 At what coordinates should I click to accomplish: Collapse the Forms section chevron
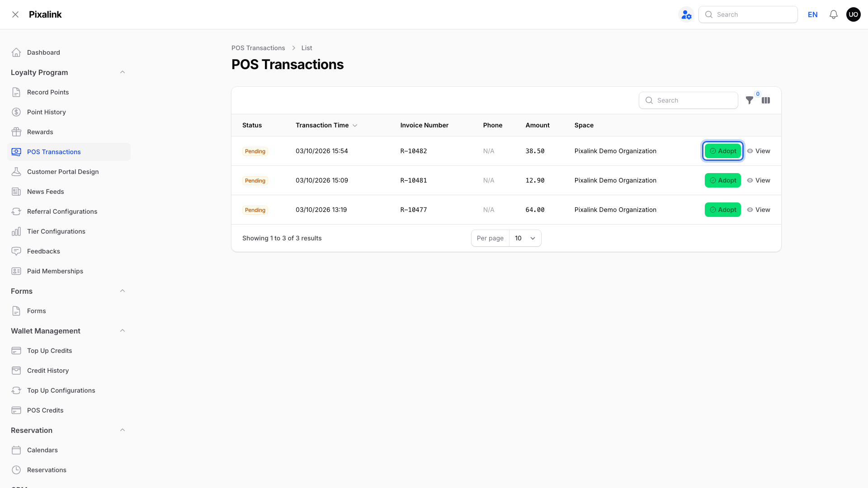click(123, 291)
